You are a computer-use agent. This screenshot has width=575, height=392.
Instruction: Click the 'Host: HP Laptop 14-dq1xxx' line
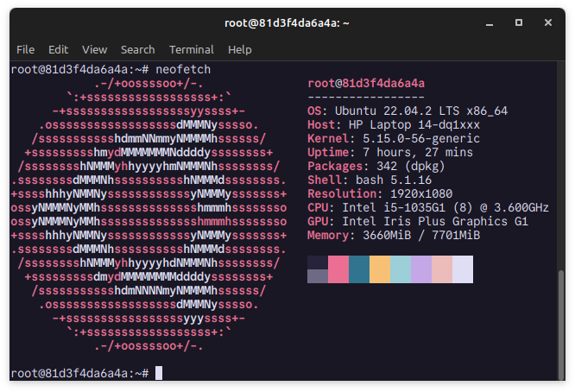pos(394,124)
